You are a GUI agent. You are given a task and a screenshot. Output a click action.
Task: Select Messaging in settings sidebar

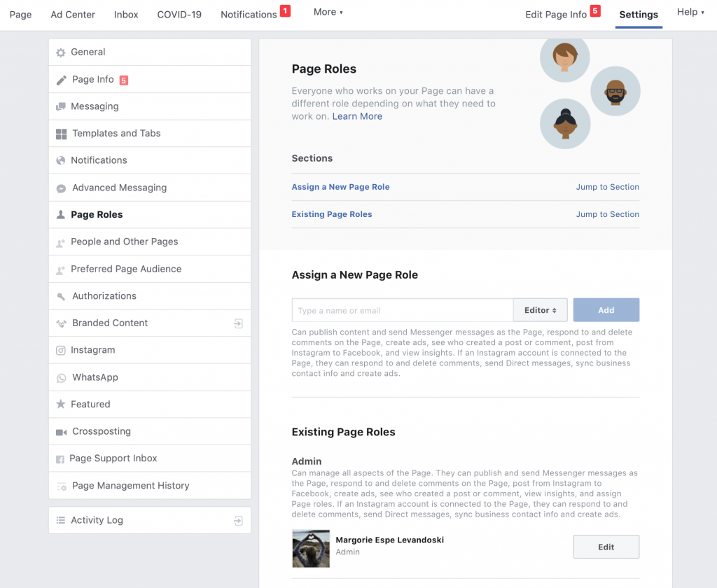pyautogui.click(x=95, y=106)
